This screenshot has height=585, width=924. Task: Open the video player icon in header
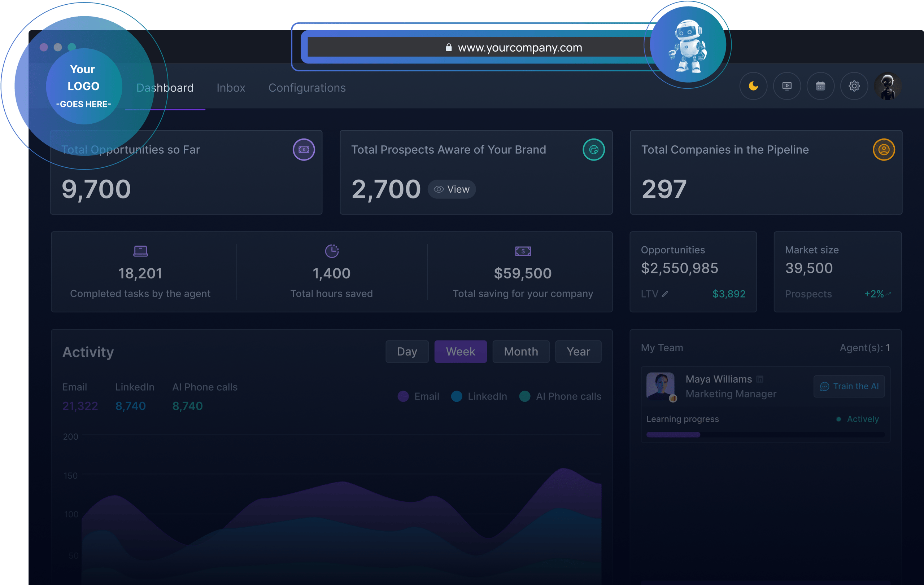[786, 86]
